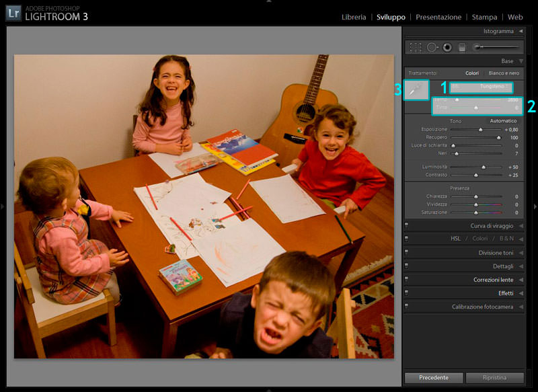Switch to the Libreria module

(x=354, y=17)
